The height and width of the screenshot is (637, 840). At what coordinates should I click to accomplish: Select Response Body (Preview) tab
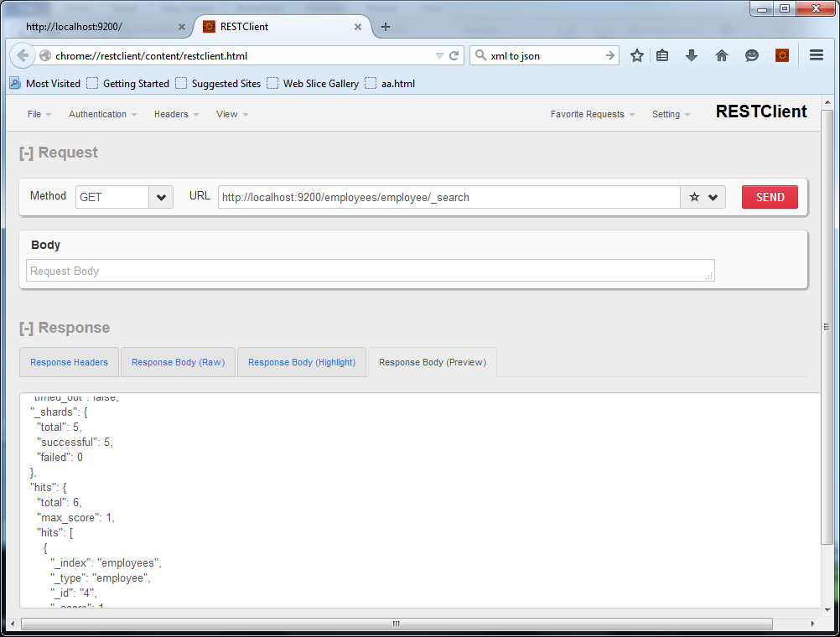[x=433, y=362]
